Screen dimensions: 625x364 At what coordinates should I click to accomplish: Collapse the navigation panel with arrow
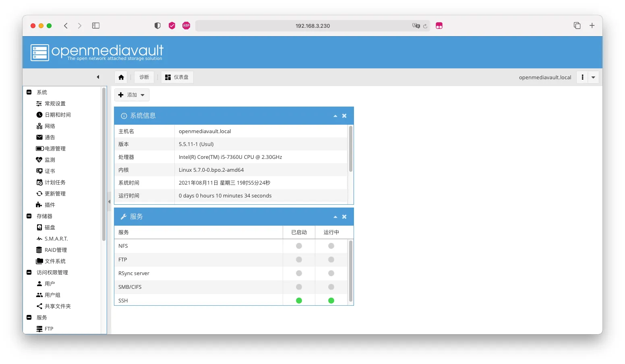pos(98,77)
